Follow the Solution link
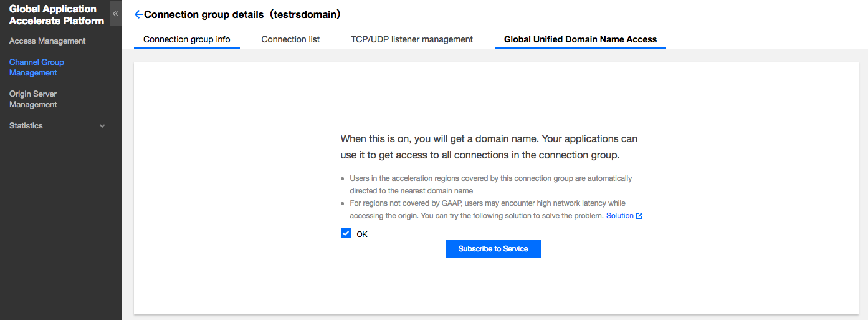Image resolution: width=868 pixels, height=320 pixels. point(619,216)
